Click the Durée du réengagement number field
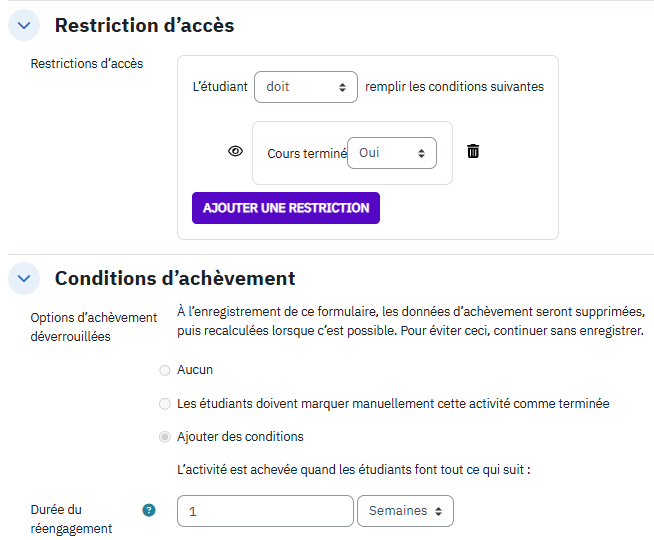Screen dimensions: 654x540 coord(265,511)
